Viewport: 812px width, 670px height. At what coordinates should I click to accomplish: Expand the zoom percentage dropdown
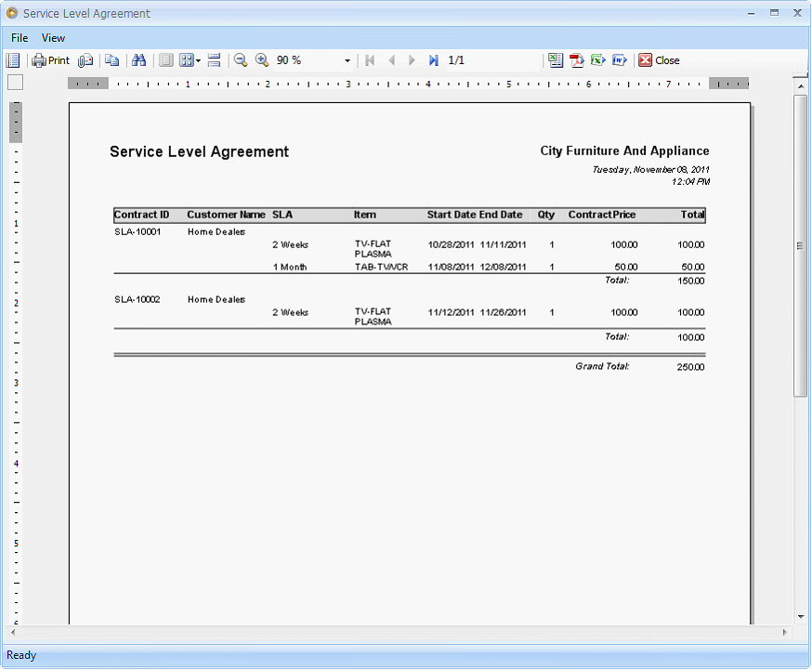(347, 60)
